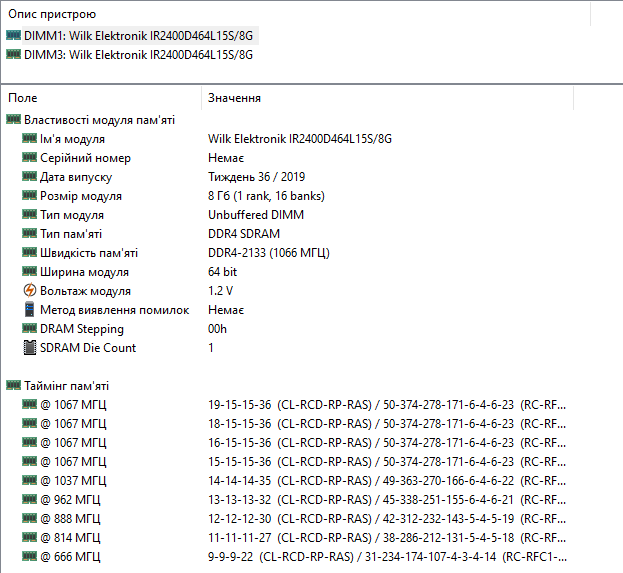
Task: Select the Ім'я модуля field label
Action: coord(72,139)
